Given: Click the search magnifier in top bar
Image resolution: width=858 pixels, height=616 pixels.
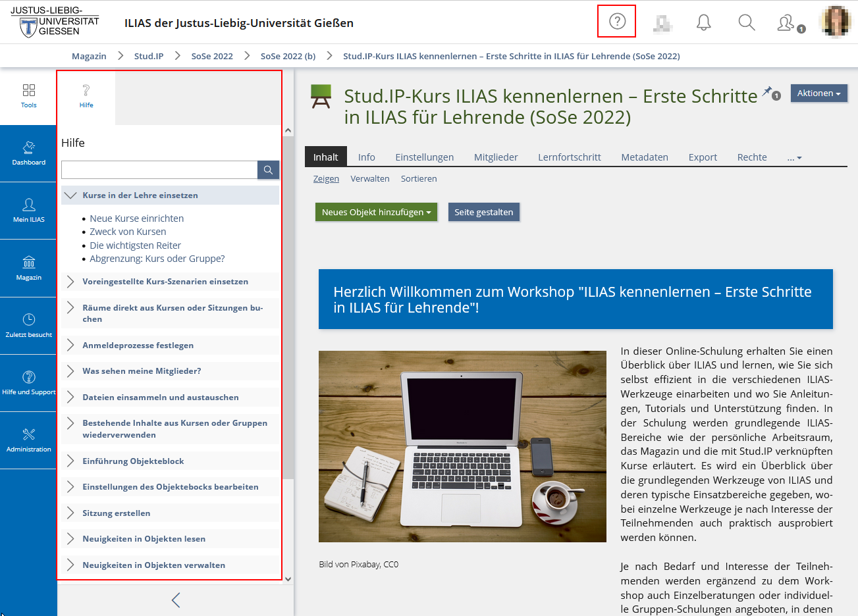Looking at the screenshot, I should click(746, 23).
